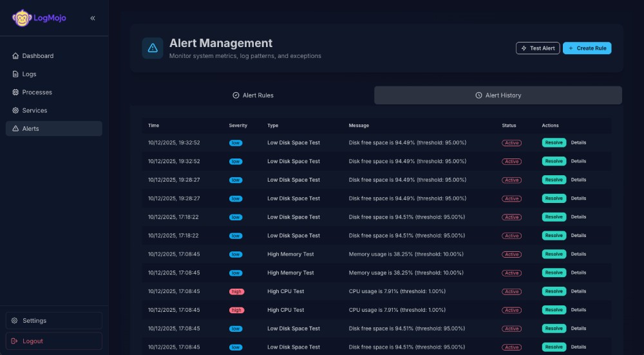Click the Actions column header

coord(550,126)
